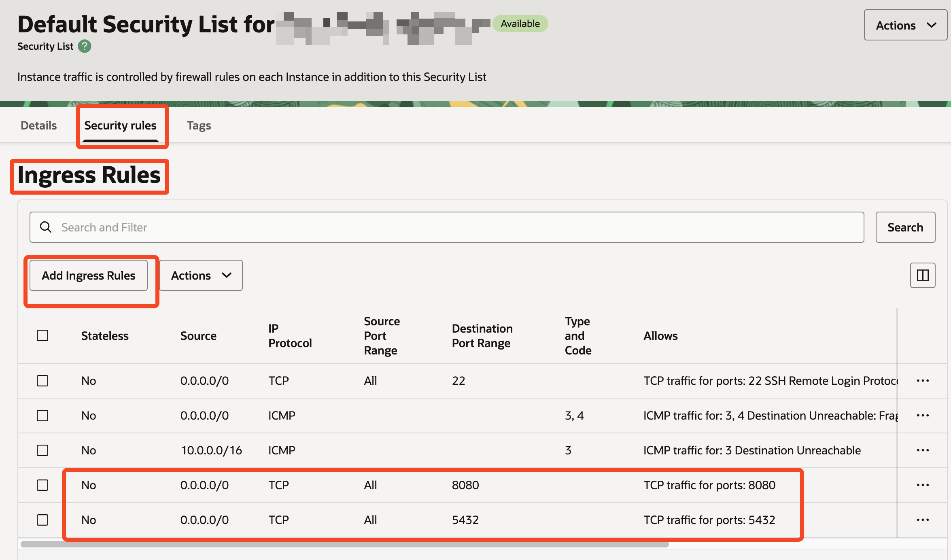Click the help icon beside Security List
This screenshot has width=951, height=560.
85,47
